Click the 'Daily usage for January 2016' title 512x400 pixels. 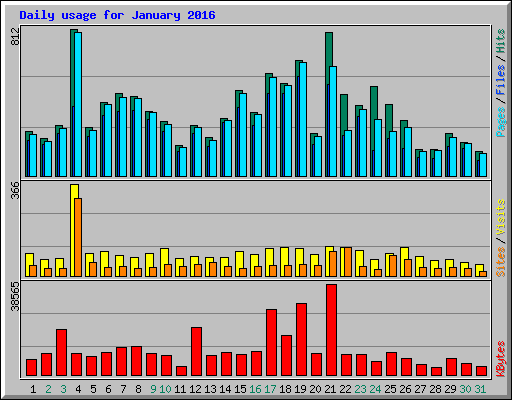point(117,15)
